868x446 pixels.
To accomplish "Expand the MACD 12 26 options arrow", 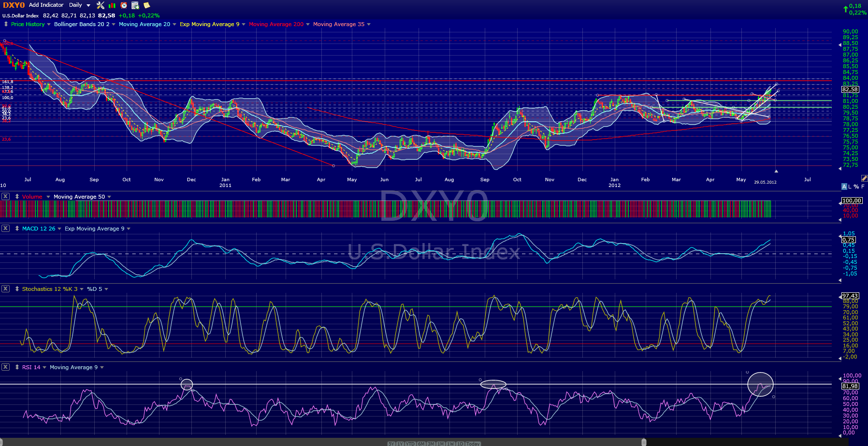I will click(x=59, y=229).
